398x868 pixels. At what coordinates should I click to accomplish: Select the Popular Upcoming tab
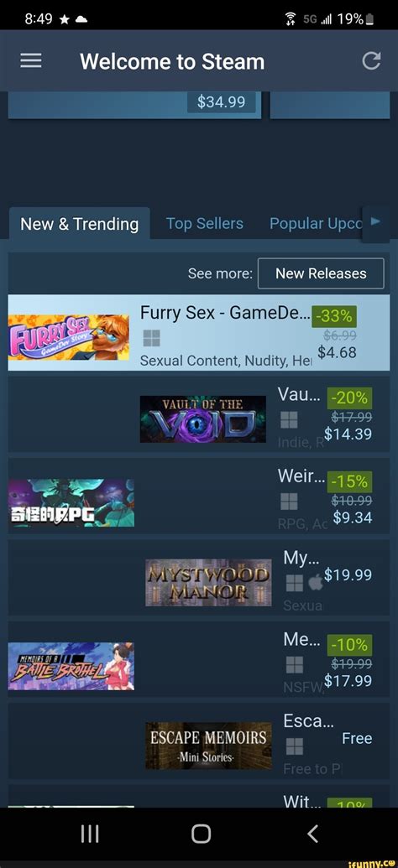tap(316, 224)
